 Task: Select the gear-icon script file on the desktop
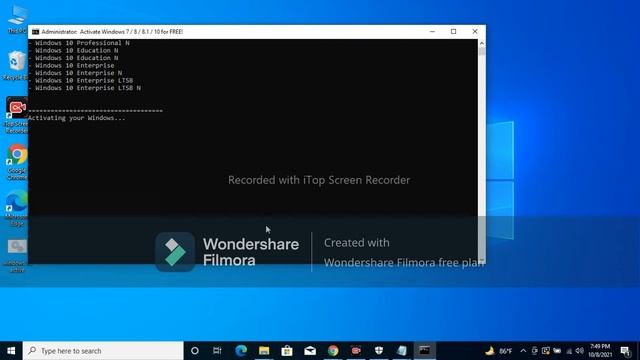(x=16, y=256)
